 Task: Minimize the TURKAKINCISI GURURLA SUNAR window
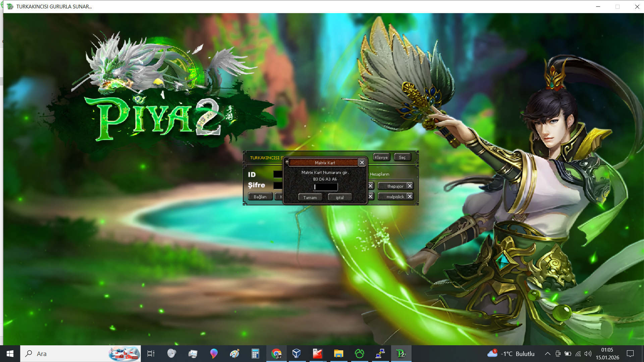598,6
